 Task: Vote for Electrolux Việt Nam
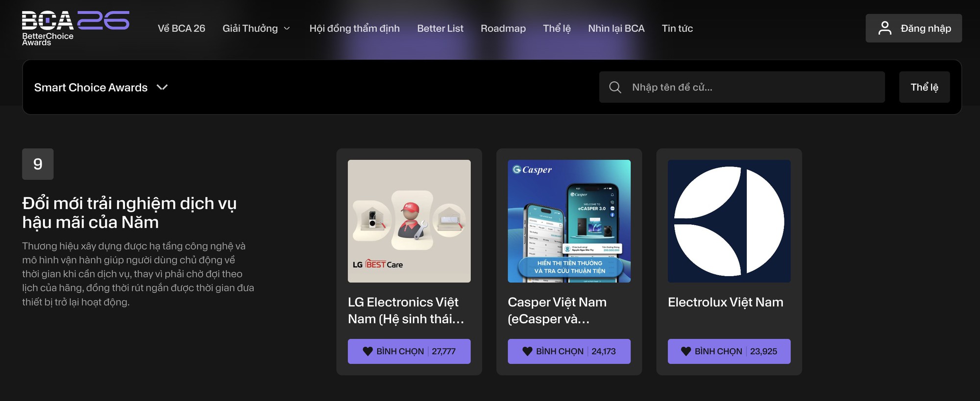point(729,351)
